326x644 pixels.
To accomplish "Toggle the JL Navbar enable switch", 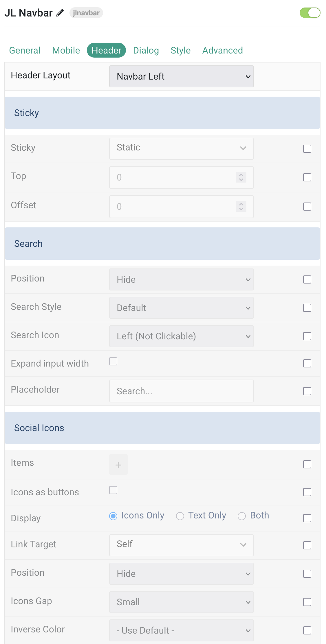I will 310,13.
